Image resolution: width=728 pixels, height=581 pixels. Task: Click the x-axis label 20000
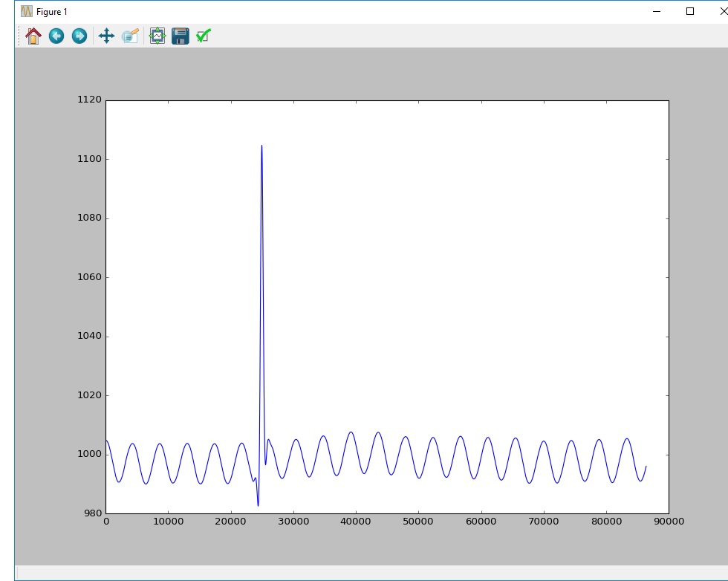tap(231, 522)
